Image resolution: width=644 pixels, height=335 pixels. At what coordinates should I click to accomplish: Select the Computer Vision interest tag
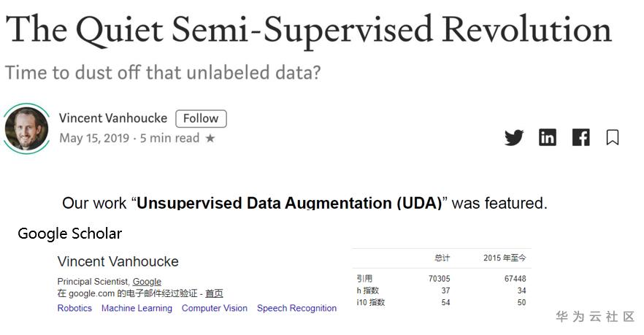[x=215, y=309]
